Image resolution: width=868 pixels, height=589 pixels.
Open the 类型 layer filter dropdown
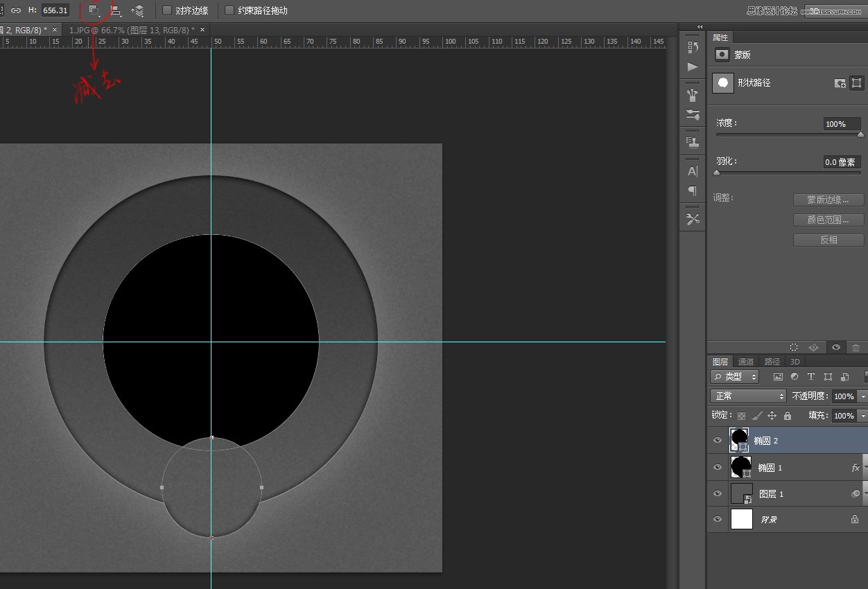pos(734,377)
